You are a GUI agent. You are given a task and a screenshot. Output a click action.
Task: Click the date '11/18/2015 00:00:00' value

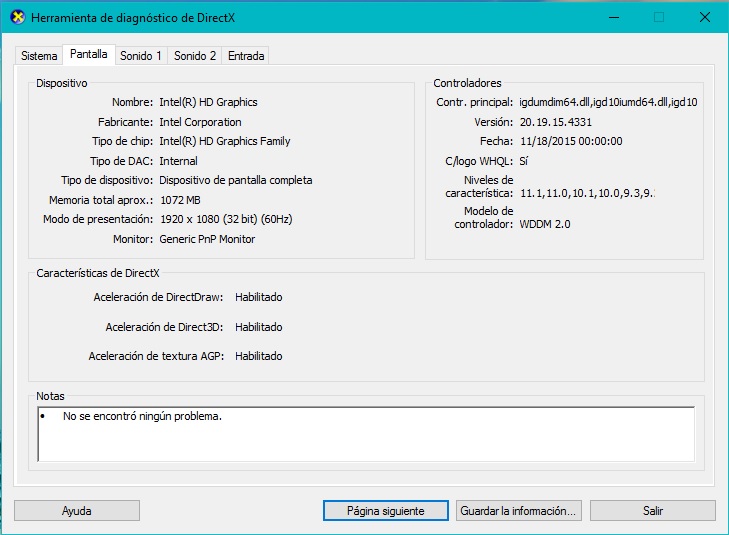pos(571,141)
